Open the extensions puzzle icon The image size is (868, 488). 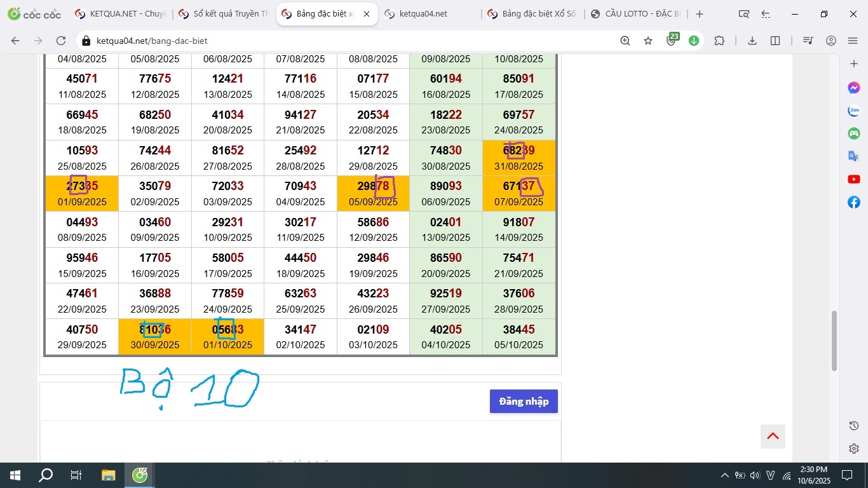point(719,41)
